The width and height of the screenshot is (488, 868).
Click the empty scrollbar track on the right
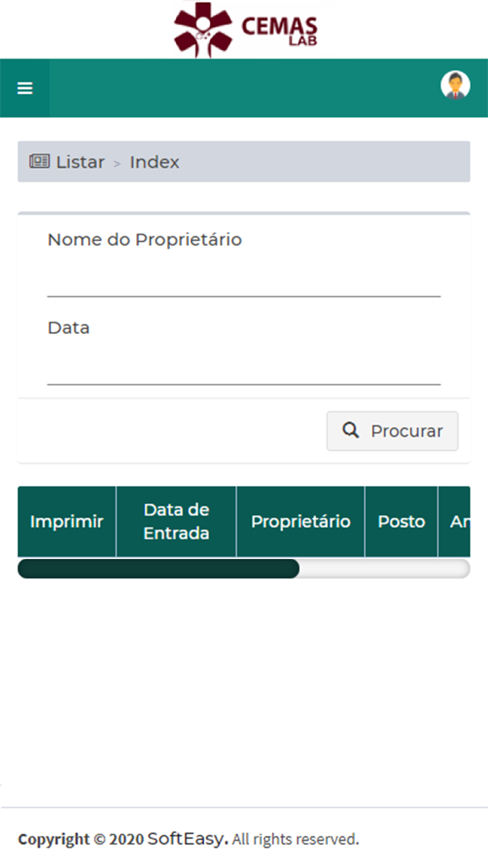click(x=385, y=569)
